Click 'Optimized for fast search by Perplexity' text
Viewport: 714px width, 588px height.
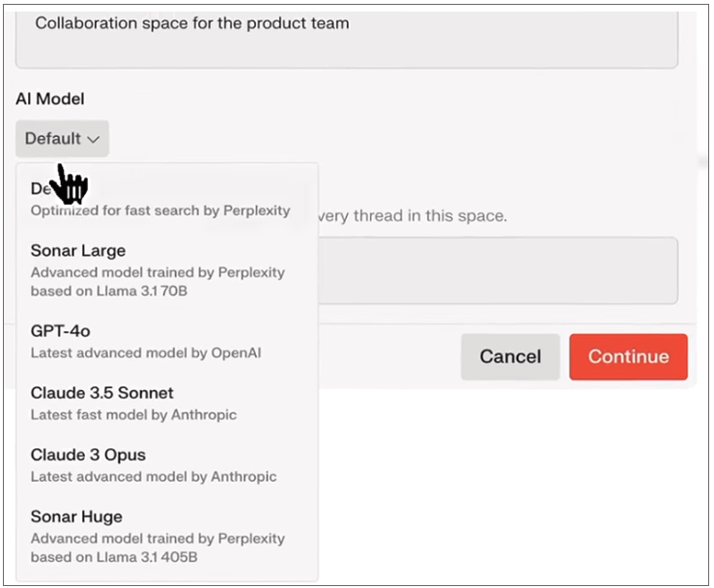click(160, 210)
